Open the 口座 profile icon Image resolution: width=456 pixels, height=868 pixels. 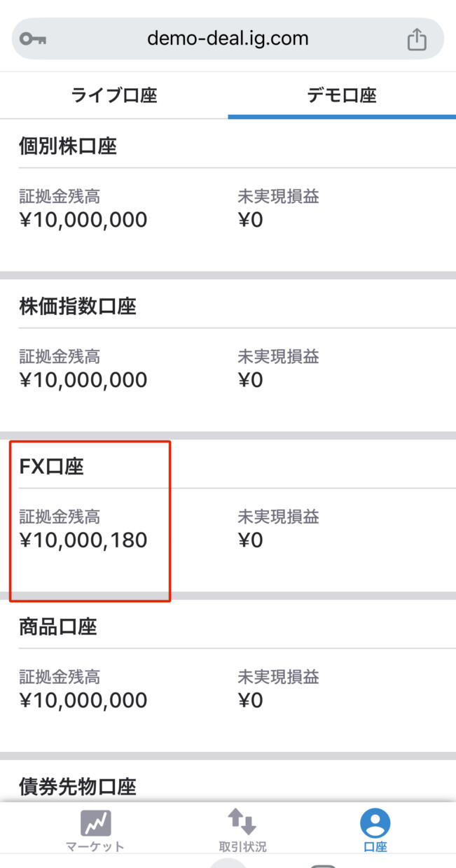coord(375,823)
